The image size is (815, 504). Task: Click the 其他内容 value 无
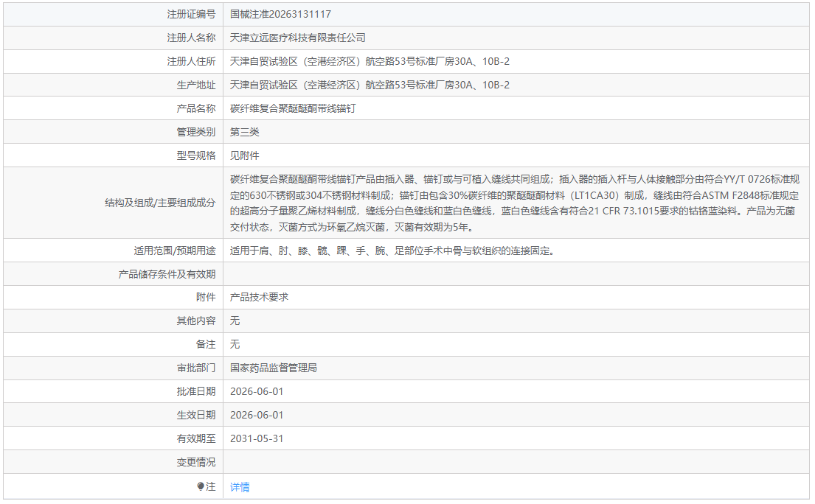click(235, 321)
